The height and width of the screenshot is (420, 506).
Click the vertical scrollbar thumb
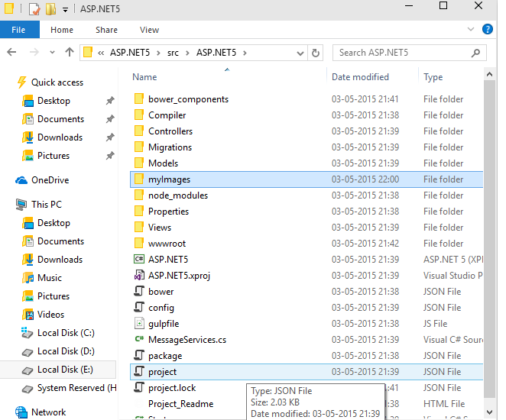click(x=489, y=239)
